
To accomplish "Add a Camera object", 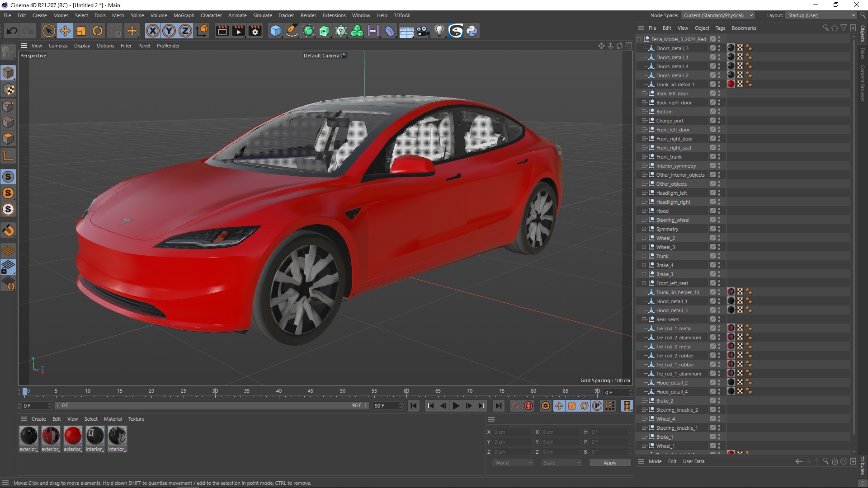I will tap(423, 31).
